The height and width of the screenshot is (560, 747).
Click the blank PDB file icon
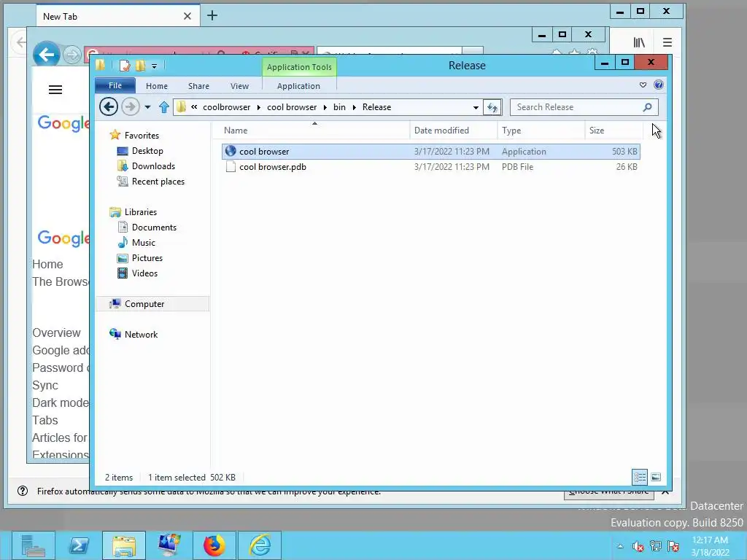point(231,167)
